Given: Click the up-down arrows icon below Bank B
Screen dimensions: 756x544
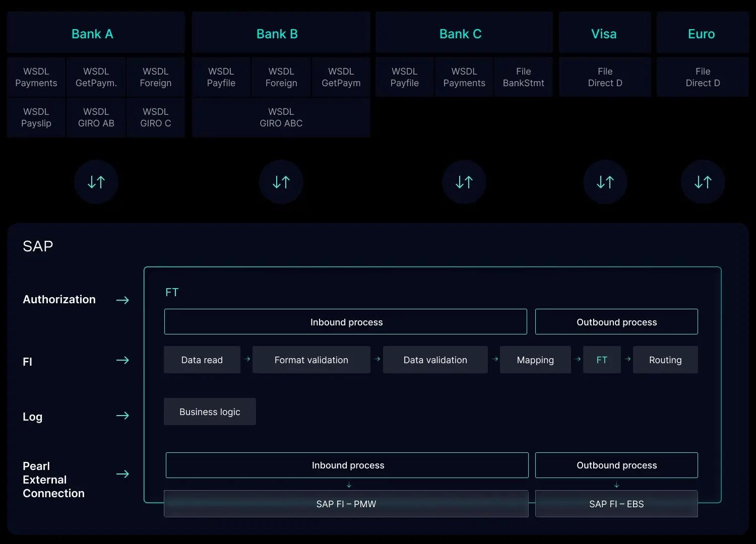Looking at the screenshot, I should [x=281, y=182].
